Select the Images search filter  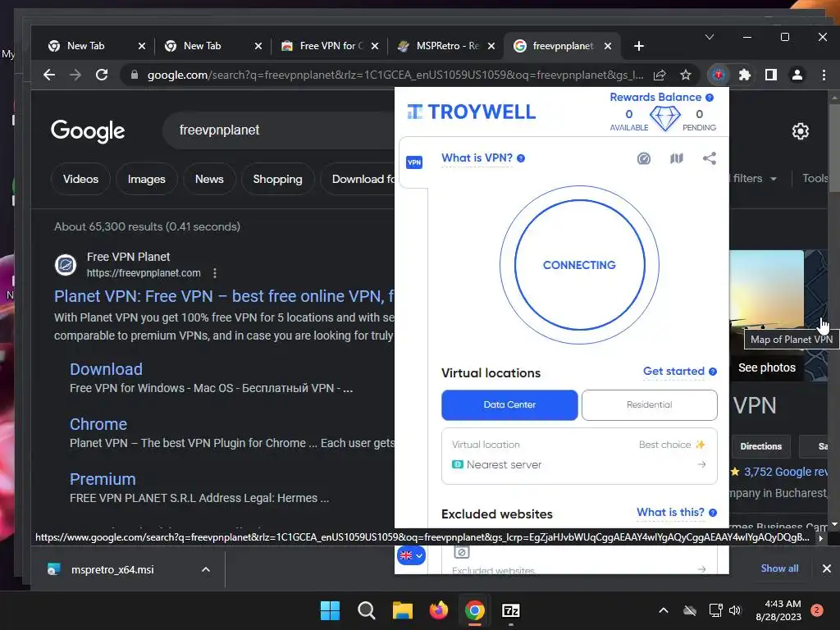point(147,179)
